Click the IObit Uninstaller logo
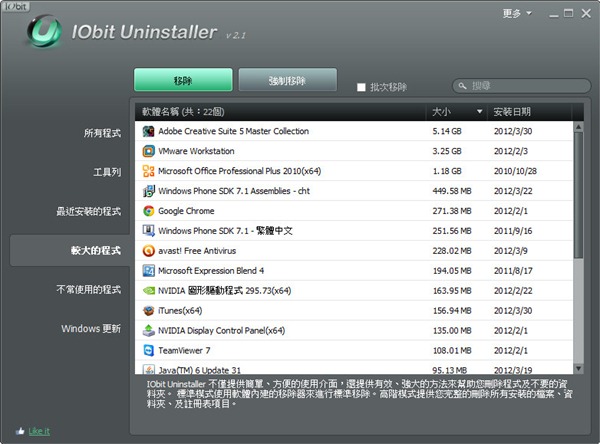The height and width of the screenshot is (444, 600). click(44, 31)
